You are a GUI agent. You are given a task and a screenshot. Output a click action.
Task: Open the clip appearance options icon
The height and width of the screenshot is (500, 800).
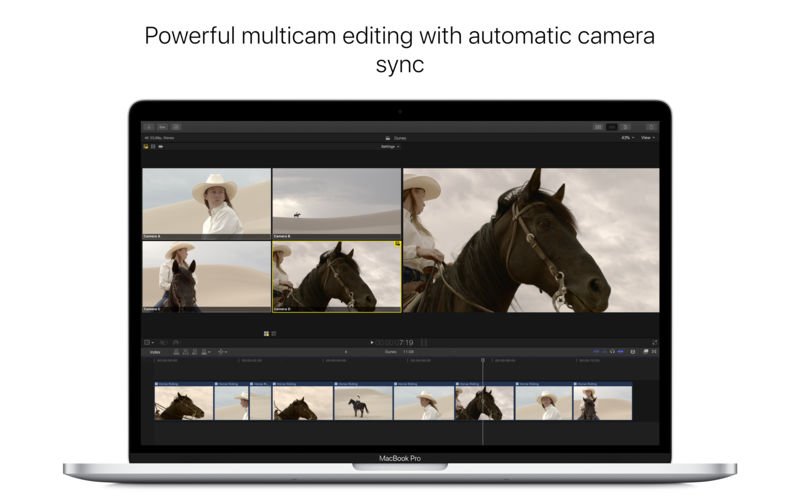point(633,352)
